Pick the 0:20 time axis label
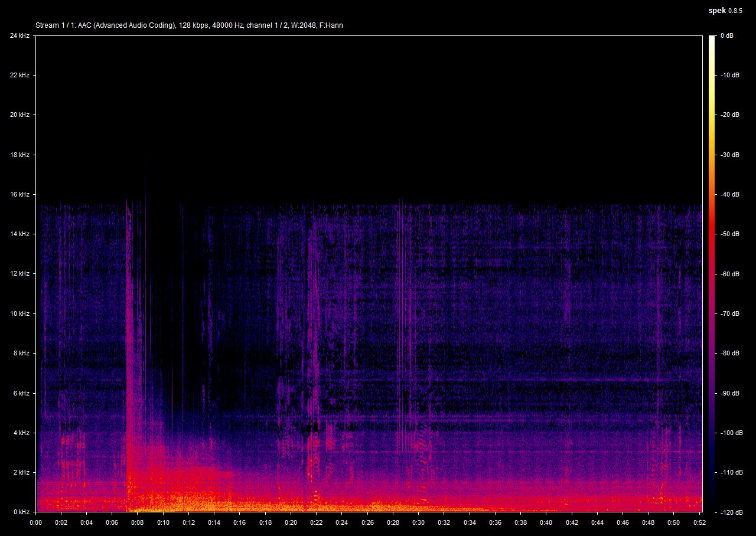 (x=291, y=522)
